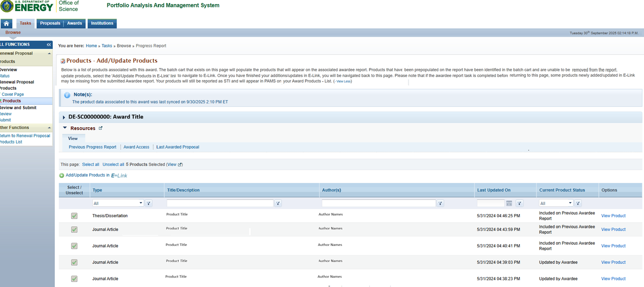
Task: Toggle checkbox for Journal Article updated 04:43:59 PM
Action: (x=74, y=230)
